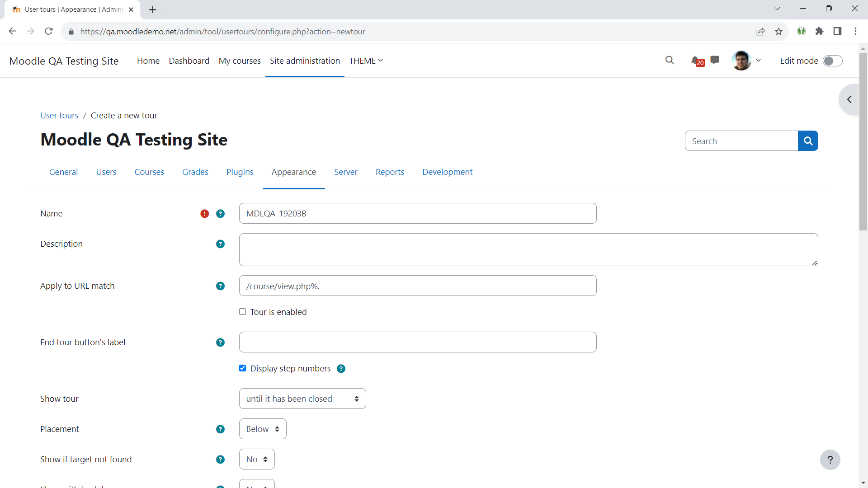Switch to the Server tab

click(x=346, y=172)
